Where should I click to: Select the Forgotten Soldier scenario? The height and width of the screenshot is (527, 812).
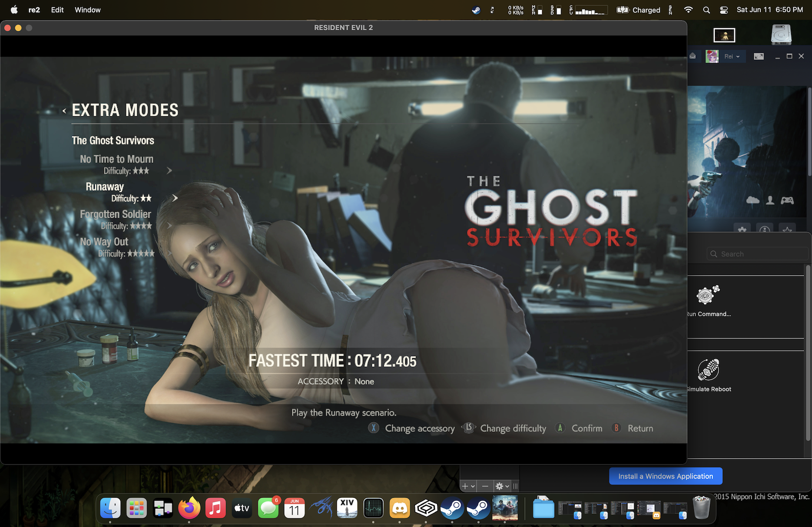[115, 214]
